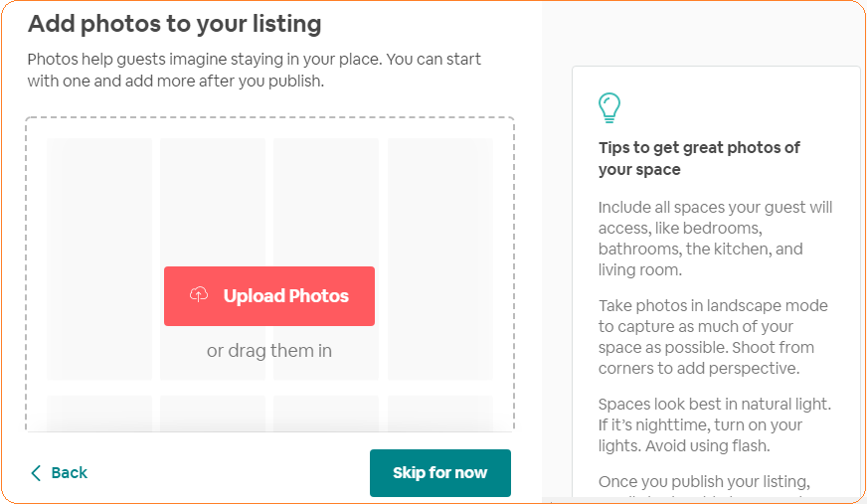Image resolution: width=867 pixels, height=504 pixels.
Task: Click the landscape mode photo tip
Action: coord(713,337)
